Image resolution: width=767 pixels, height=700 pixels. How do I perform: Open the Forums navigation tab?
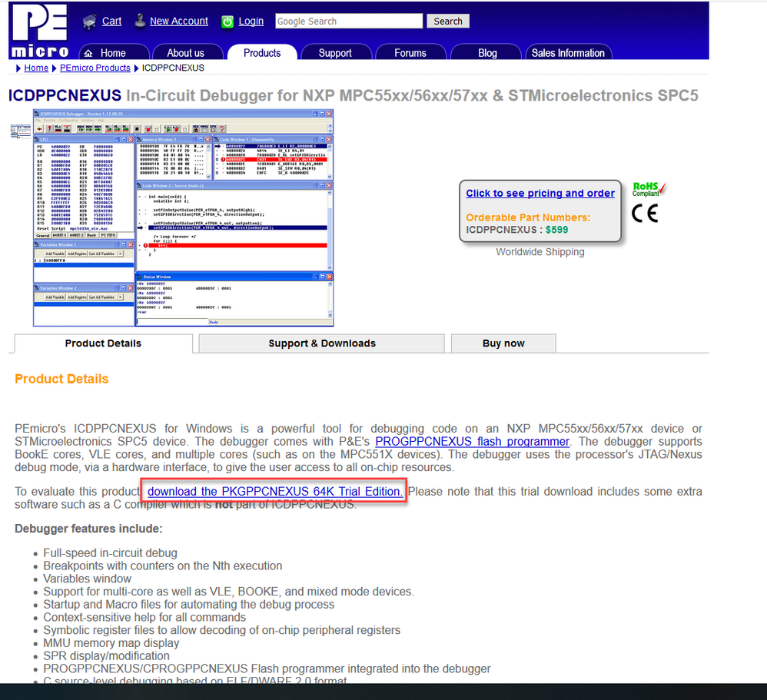tap(410, 53)
